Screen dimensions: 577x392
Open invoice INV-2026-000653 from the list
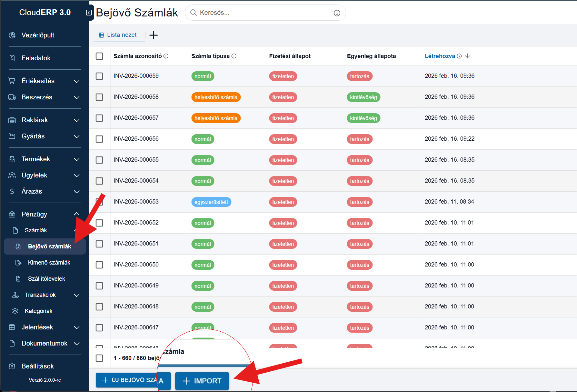pos(136,202)
